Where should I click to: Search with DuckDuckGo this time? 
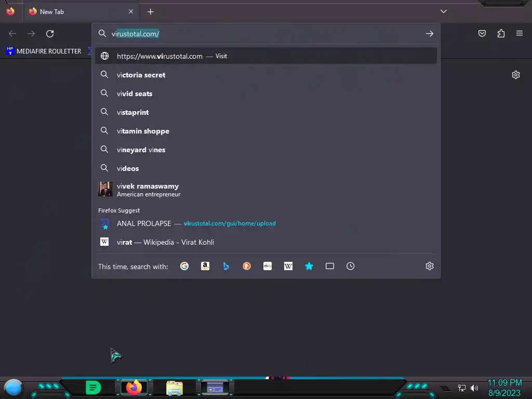point(247,267)
